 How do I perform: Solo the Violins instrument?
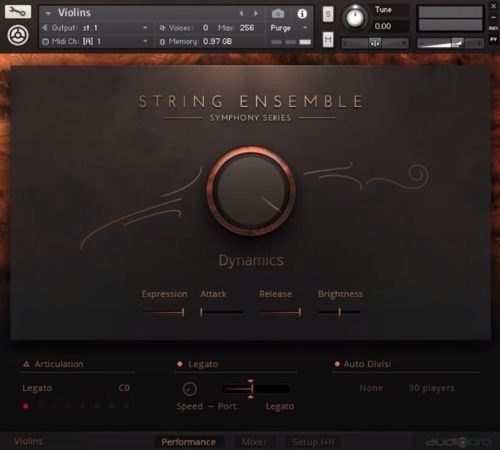point(328,14)
